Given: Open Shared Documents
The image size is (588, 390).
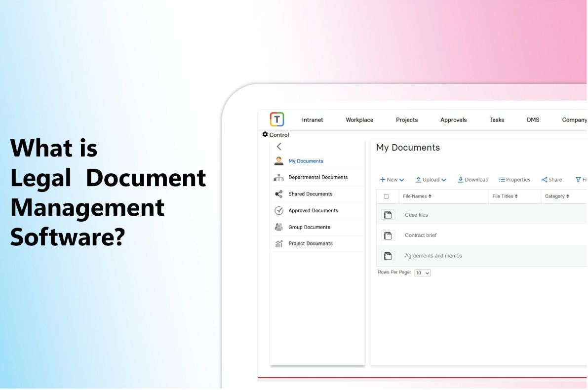Looking at the screenshot, I should point(310,194).
